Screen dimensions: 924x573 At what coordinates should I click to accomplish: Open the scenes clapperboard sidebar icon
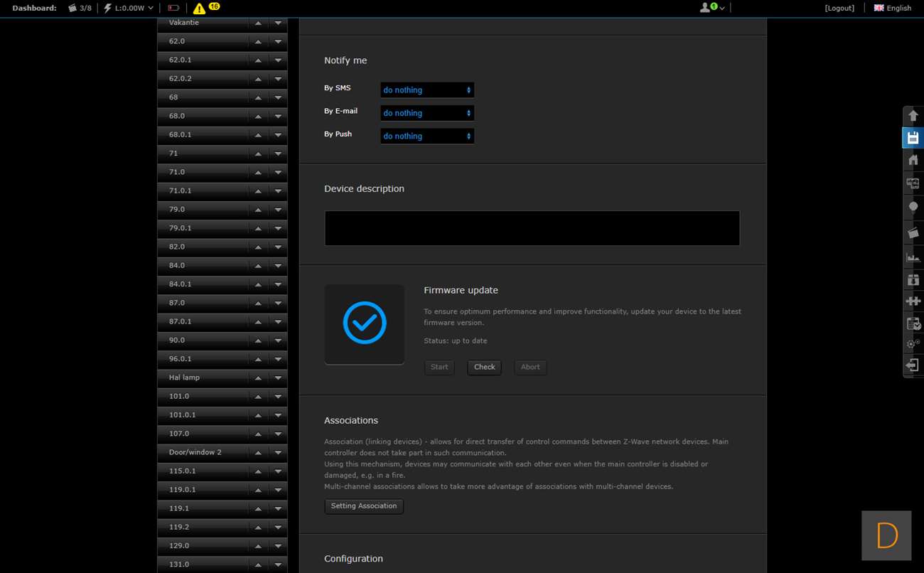point(913,232)
